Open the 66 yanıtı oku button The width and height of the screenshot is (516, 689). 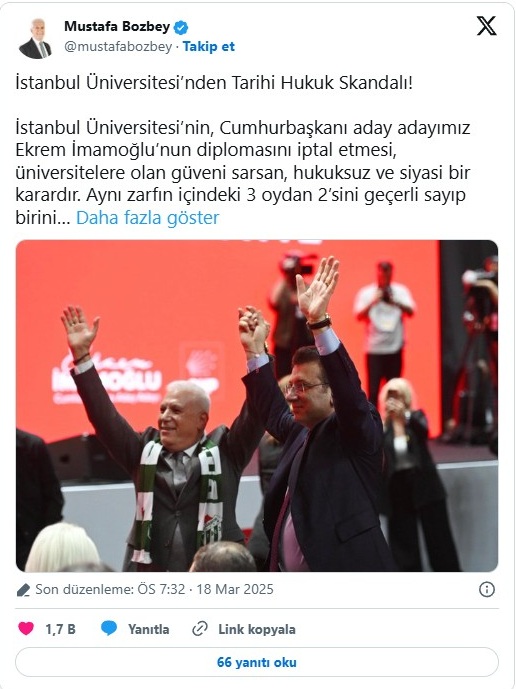[257, 662]
